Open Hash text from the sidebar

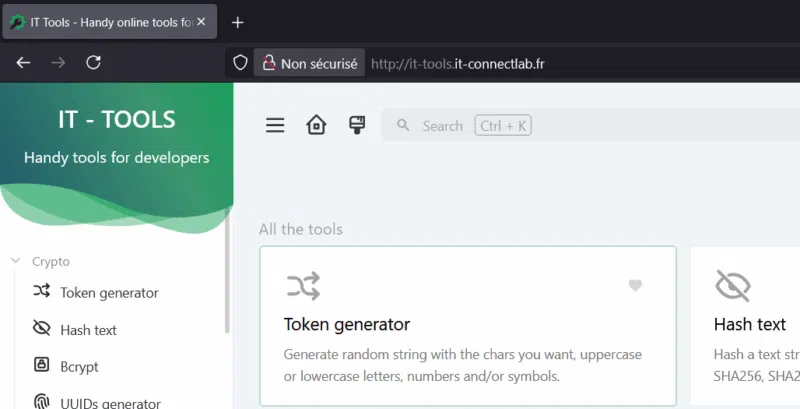[x=89, y=330]
